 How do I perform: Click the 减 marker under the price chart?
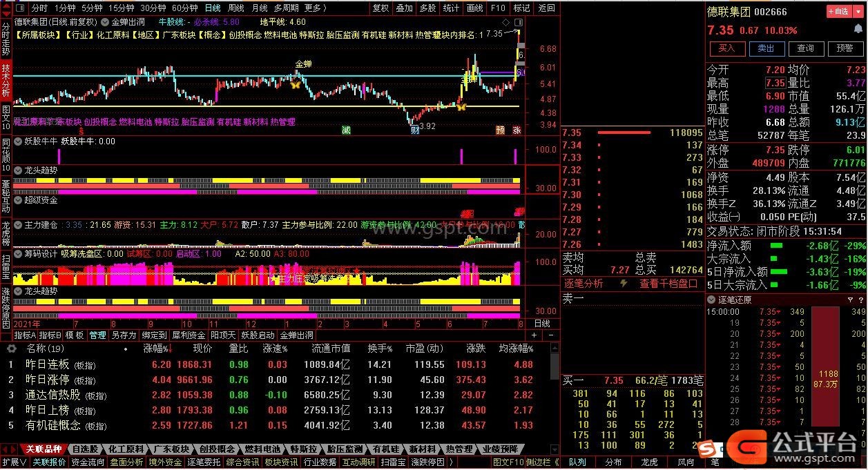click(x=346, y=130)
